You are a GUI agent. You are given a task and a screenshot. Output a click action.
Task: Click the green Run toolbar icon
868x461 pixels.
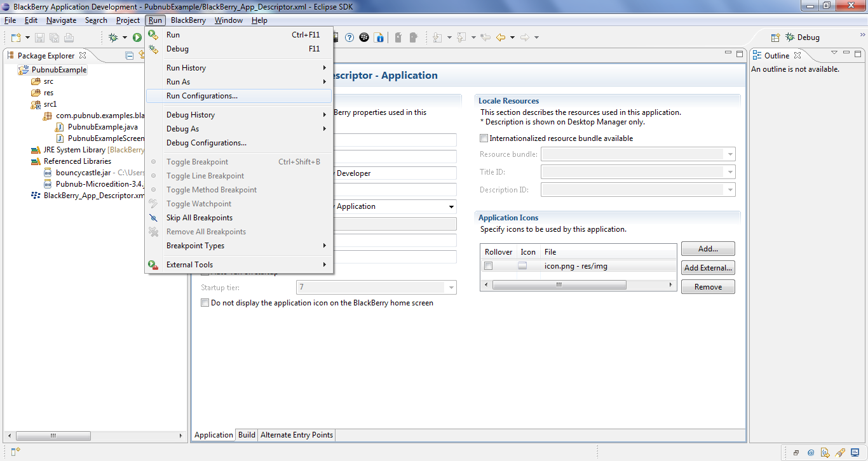137,37
